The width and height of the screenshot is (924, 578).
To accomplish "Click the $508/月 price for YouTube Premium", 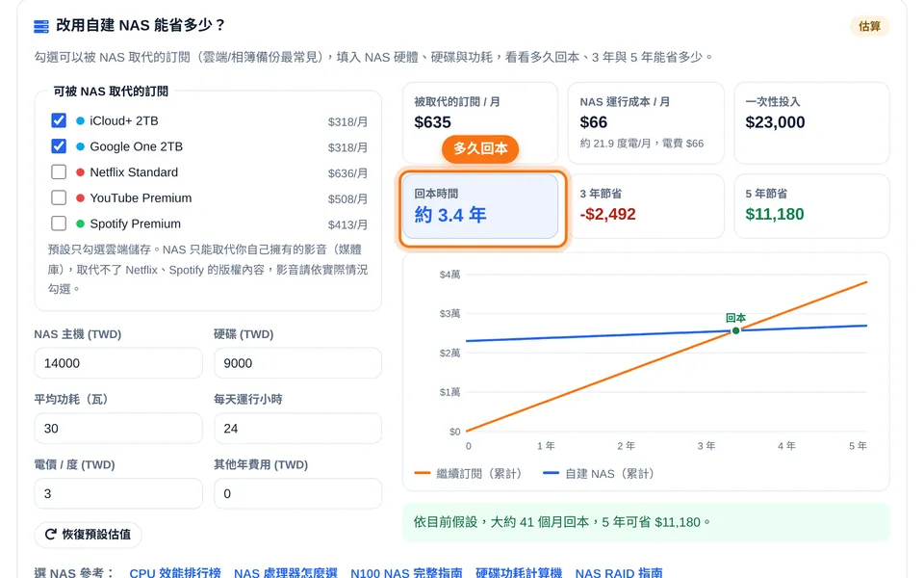I will tap(347, 198).
